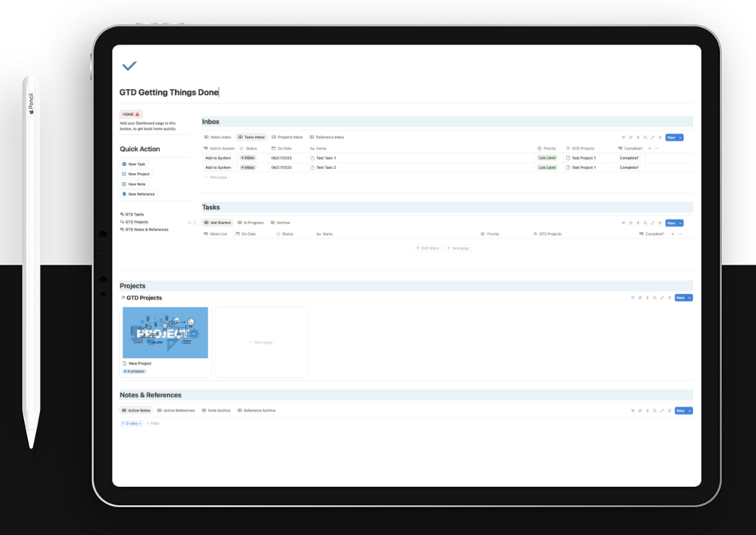Image resolution: width=756 pixels, height=535 pixels.
Task: Switch to the In Progress tasks tab
Action: (250, 223)
